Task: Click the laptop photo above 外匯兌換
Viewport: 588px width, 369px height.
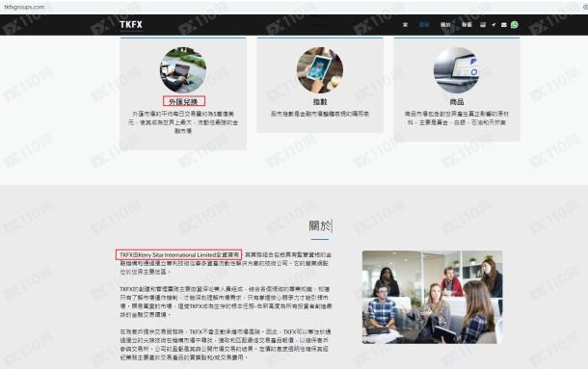Action: [x=183, y=69]
